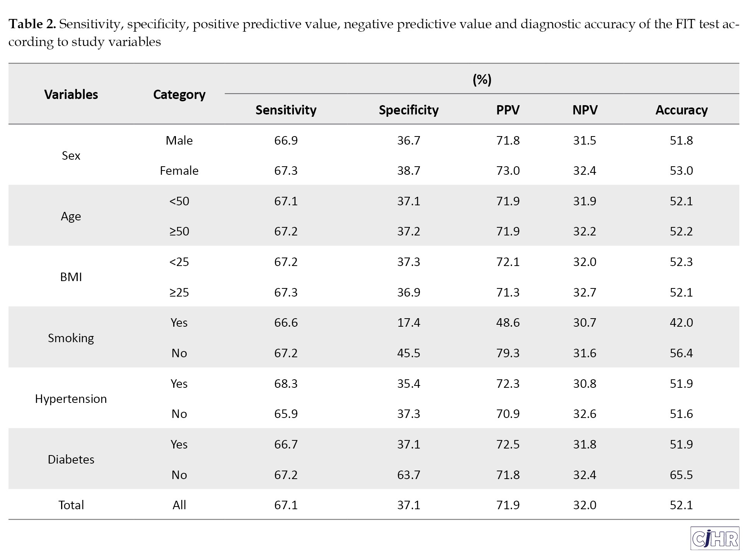The image size is (756, 556).
Task: Click the (%) header label
Action: (x=482, y=80)
